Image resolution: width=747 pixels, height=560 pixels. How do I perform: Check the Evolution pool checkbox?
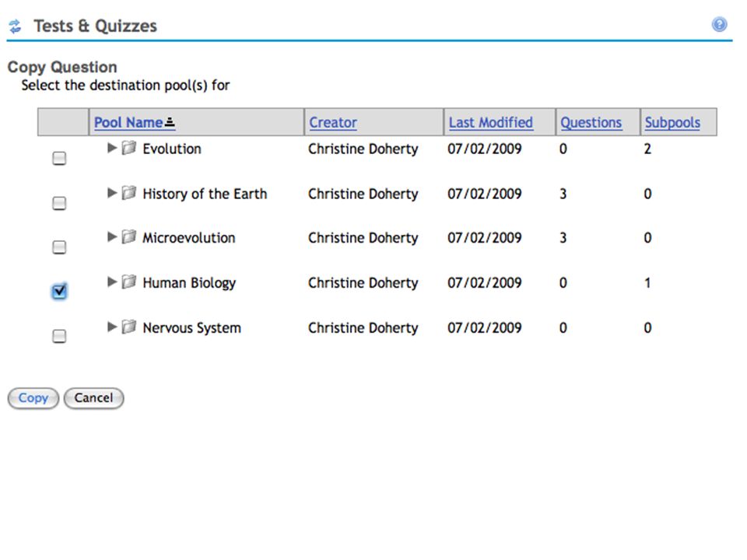[59, 158]
